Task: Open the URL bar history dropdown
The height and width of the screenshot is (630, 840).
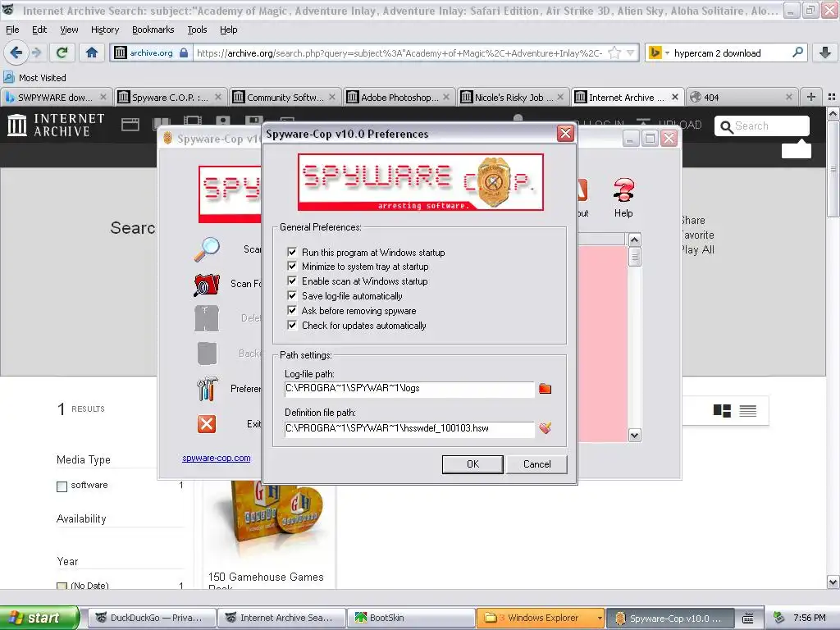Action: (631, 53)
